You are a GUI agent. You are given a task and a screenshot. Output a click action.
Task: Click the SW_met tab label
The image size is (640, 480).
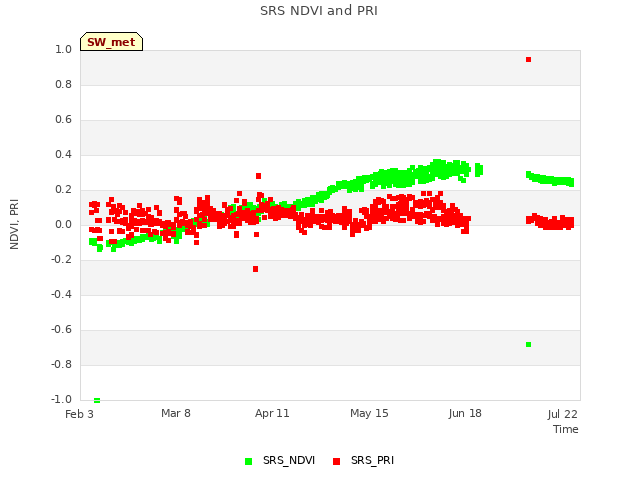[x=111, y=42]
